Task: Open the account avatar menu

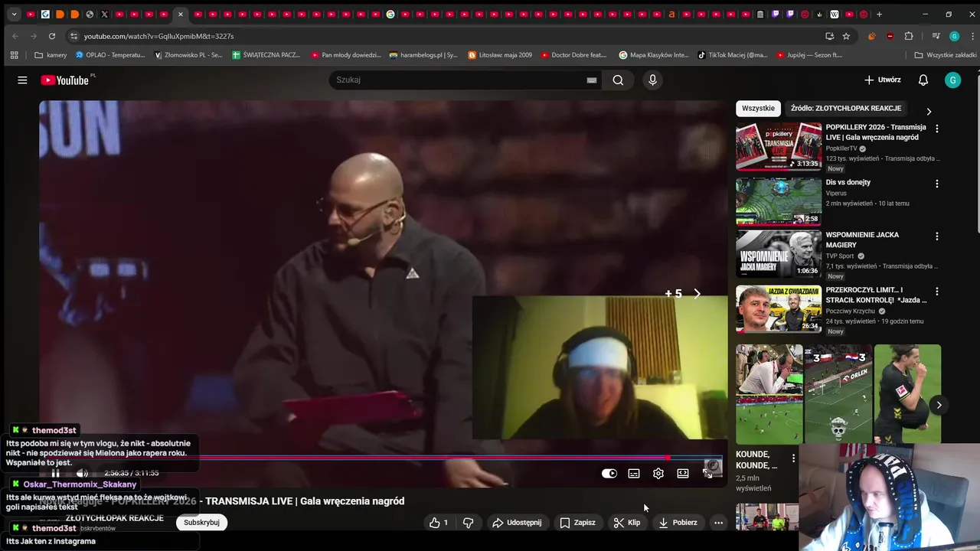Action: pos(952,80)
